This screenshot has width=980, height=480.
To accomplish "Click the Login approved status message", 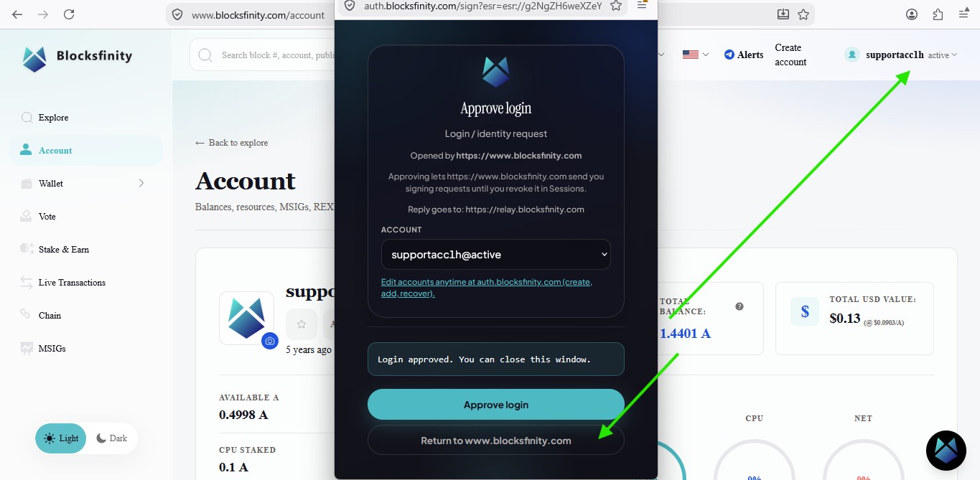I will coord(496,359).
